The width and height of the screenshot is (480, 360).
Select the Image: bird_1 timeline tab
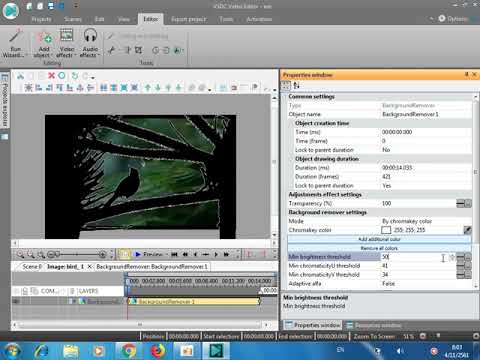[x=65, y=267]
